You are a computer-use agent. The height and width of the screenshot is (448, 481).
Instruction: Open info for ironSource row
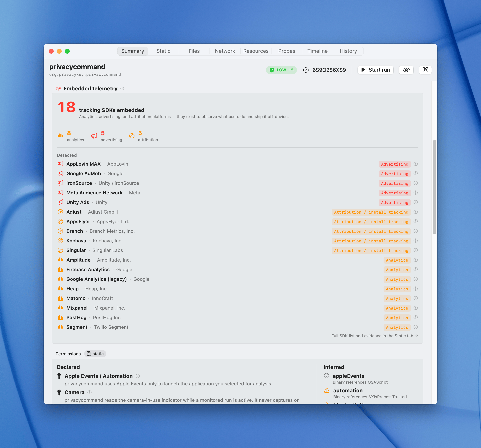point(415,183)
